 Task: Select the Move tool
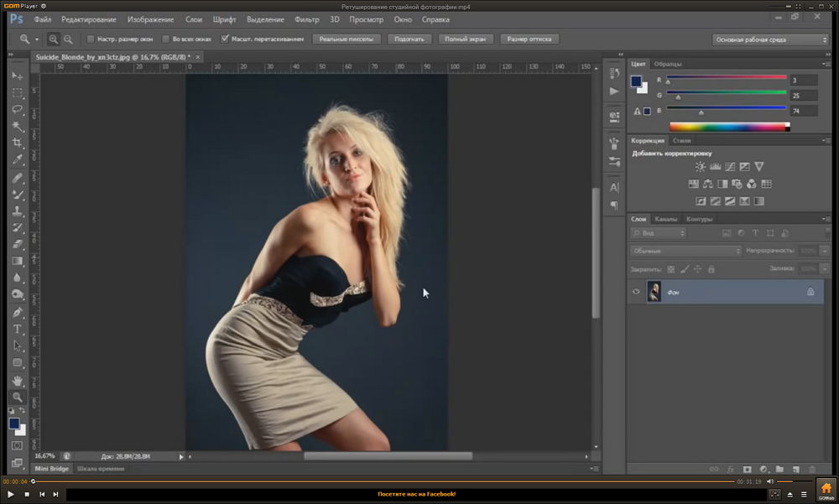coord(18,76)
